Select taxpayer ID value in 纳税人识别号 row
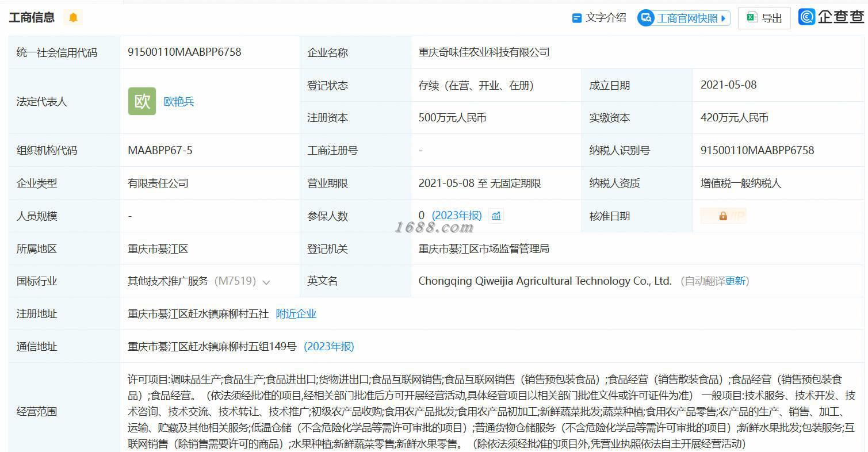The width and height of the screenshot is (868, 452). click(758, 151)
